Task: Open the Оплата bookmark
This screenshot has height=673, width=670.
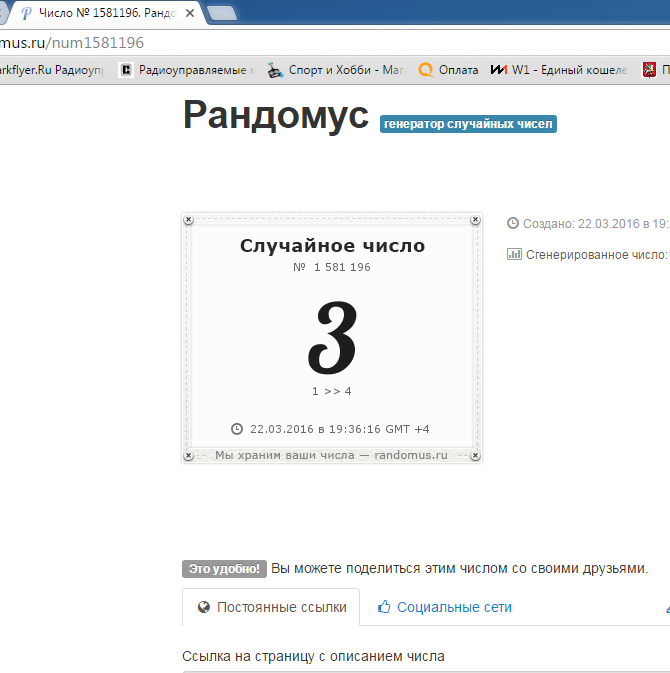Action: click(449, 70)
